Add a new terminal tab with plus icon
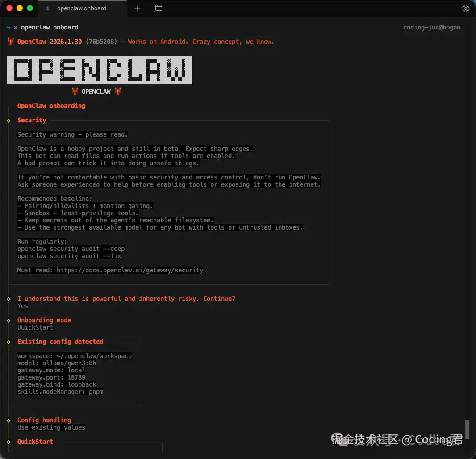Image resolution: width=476 pixels, height=459 pixels. [137, 8]
